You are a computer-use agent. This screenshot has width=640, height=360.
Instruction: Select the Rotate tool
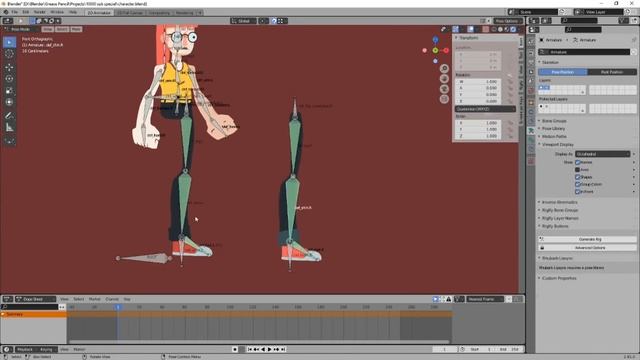[x=9, y=79]
